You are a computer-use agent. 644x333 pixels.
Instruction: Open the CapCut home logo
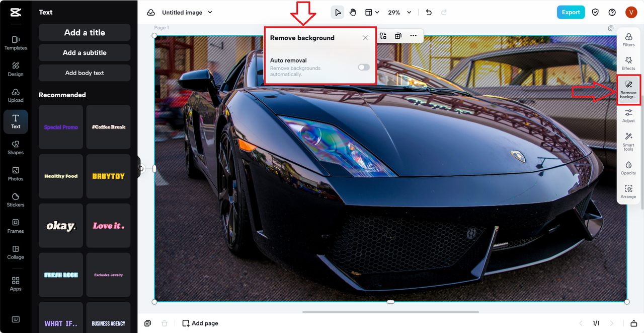click(15, 13)
